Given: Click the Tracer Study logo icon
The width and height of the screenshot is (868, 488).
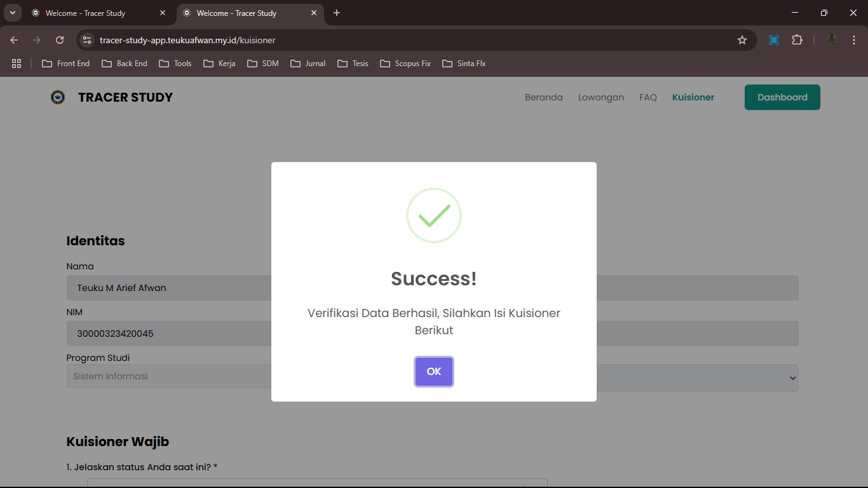Looking at the screenshot, I should click(58, 97).
